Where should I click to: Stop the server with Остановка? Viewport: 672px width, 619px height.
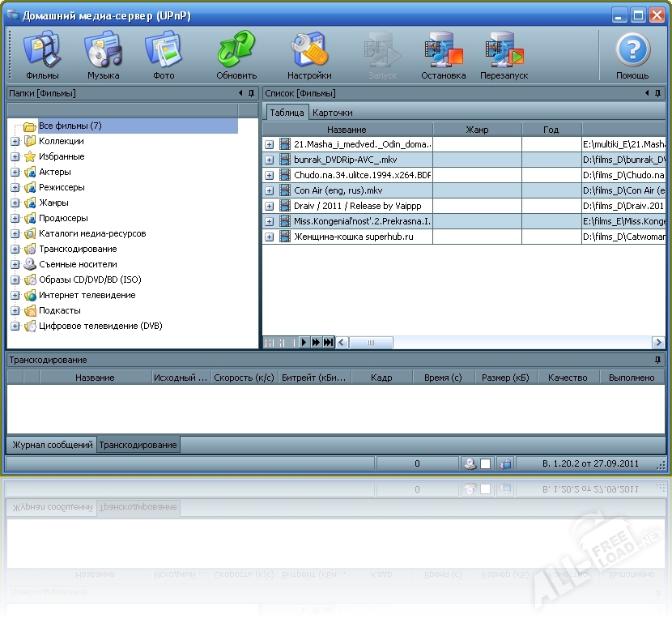pyautogui.click(x=443, y=56)
